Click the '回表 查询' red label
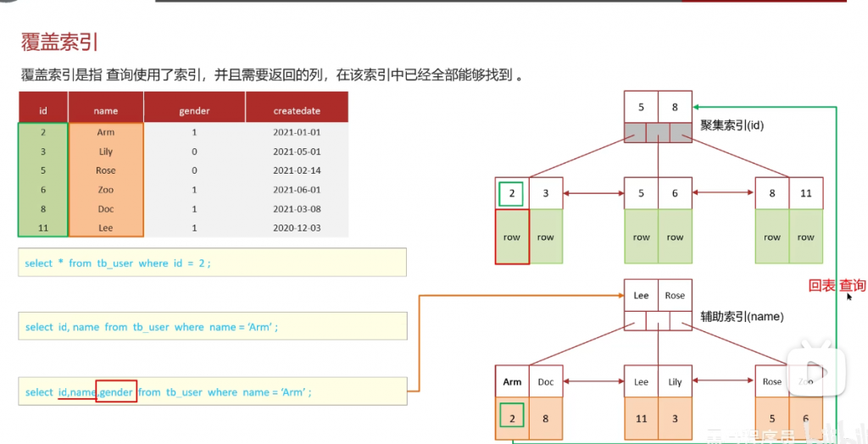Screen dimensions: 868x444 [837, 286]
